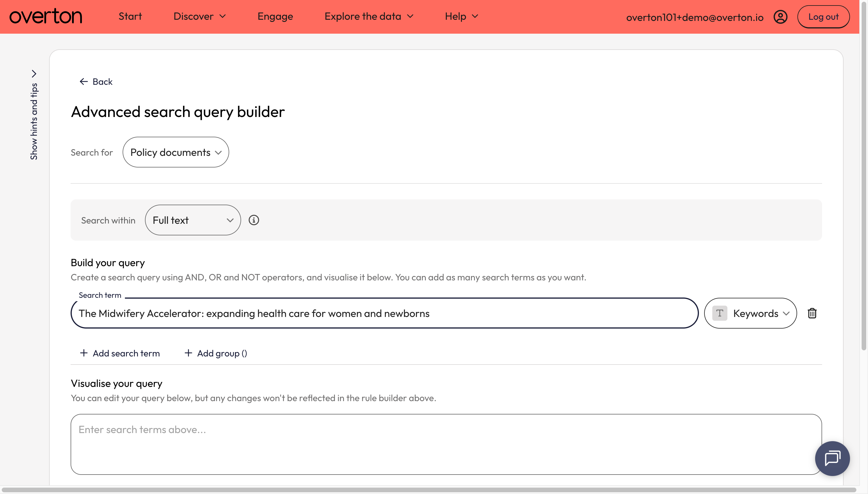Open the Keywords type dropdown
The height and width of the screenshot is (494, 868).
coord(750,313)
